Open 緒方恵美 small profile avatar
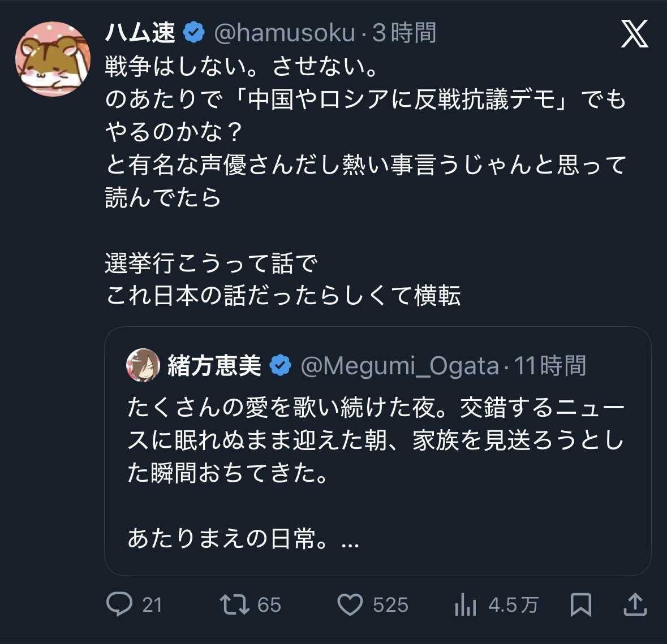This screenshot has width=667, height=644. tap(143, 365)
